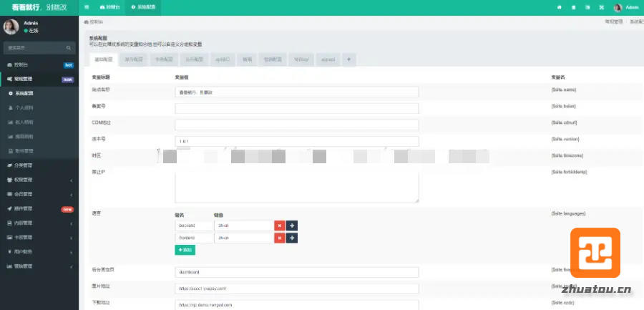Click the Admin avatar in sidebar
The width and height of the screenshot is (644, 310).
tap(11, 27)
